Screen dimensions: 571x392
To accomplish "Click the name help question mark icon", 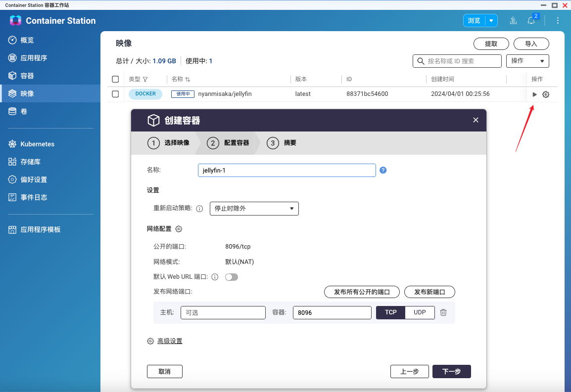I will [x=383, y=171].
